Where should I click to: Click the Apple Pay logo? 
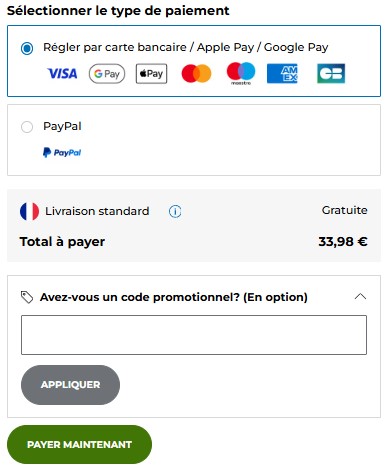click(151, 74)
